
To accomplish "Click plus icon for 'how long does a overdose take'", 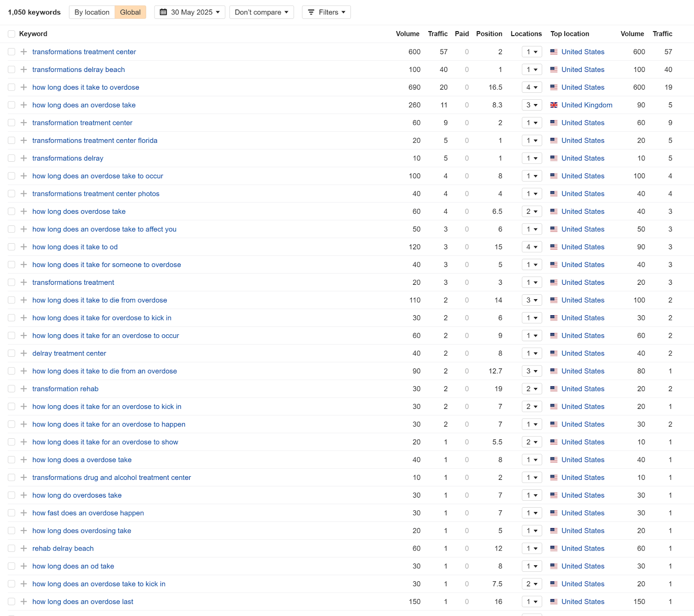I will 24,460.
